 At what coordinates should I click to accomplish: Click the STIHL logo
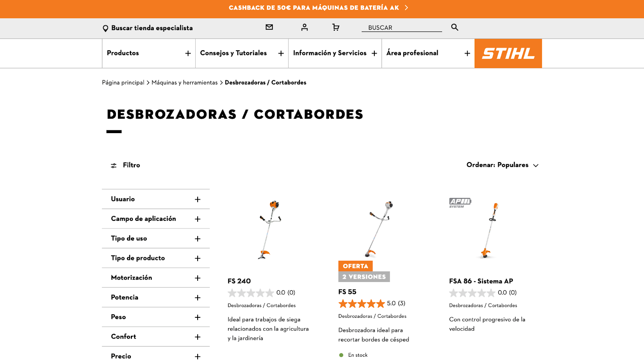[x=508, y=53]
